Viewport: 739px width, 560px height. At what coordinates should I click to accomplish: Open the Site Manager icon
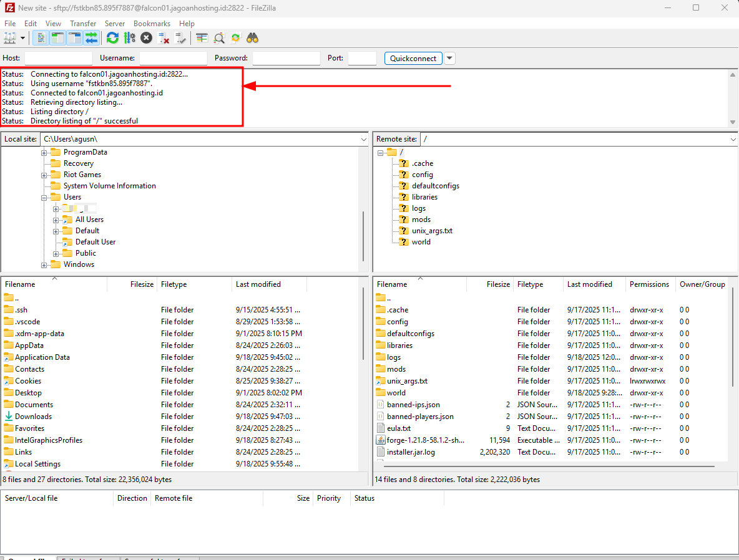10,38
